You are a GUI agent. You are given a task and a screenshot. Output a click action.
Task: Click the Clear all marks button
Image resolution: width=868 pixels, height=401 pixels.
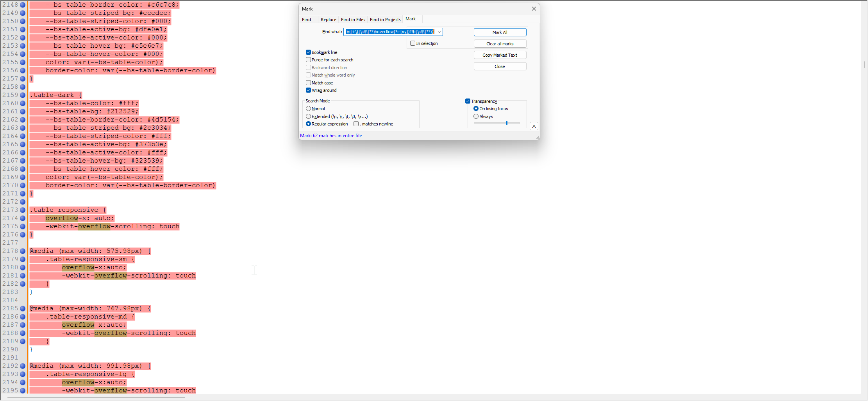[500, 44]
